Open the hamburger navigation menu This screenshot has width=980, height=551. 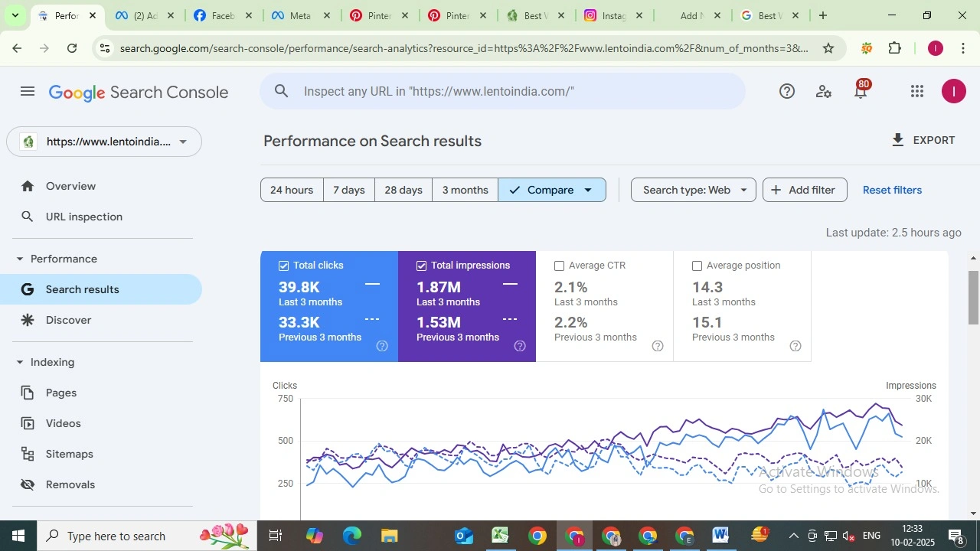[28, 92]
